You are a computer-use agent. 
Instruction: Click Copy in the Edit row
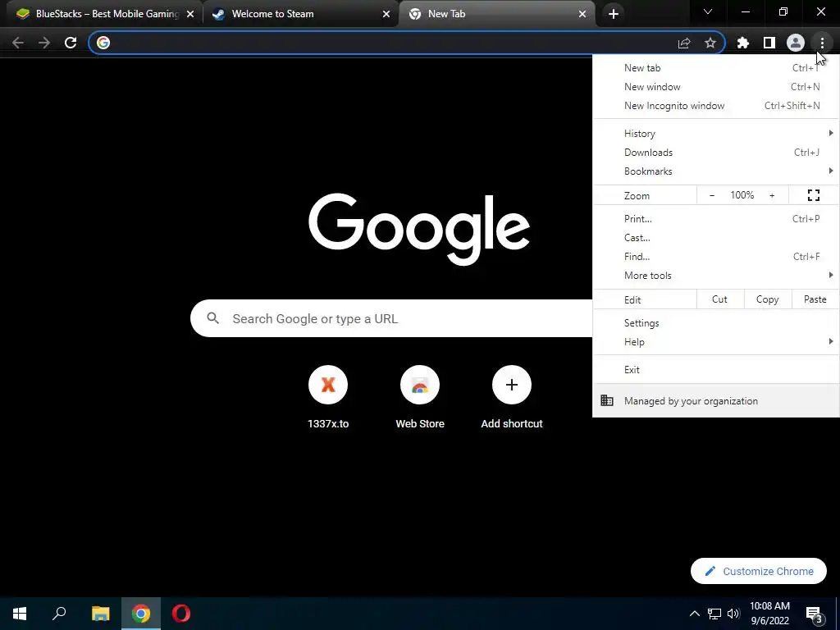click(768, 299)
